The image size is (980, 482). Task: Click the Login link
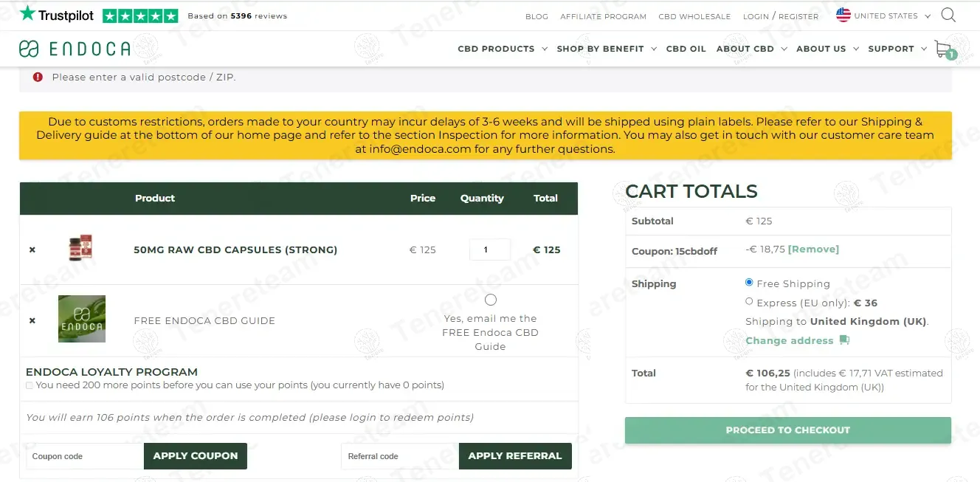point(756,16)
